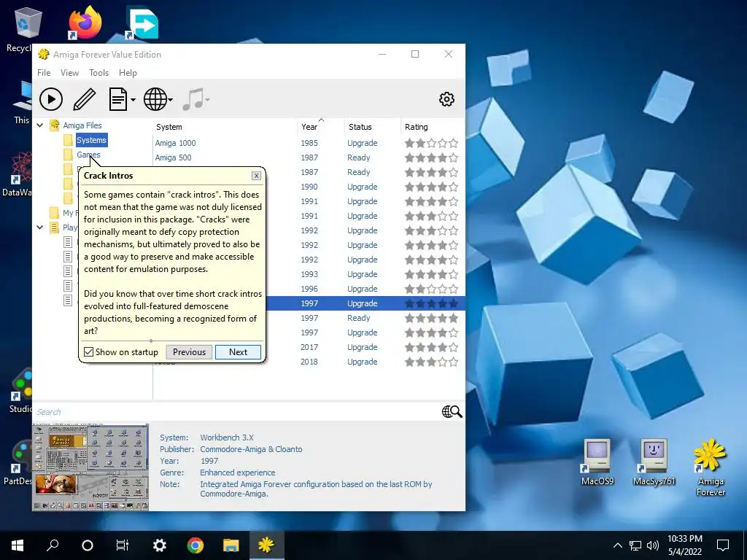The width and height of the screenshot is (747, 560).
Task: Click the first playlist item icon
Action: [68, 242]
